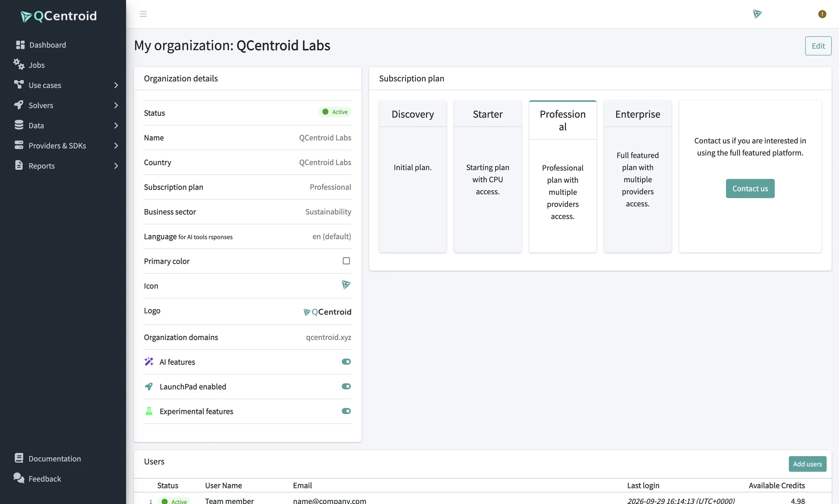Click the Last login column header
Screen dimensions: 839x504
(643, 485)
